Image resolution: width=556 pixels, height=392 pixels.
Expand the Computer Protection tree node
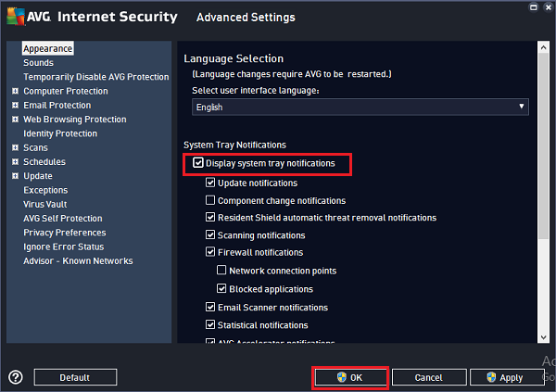(x=15, y=91)
